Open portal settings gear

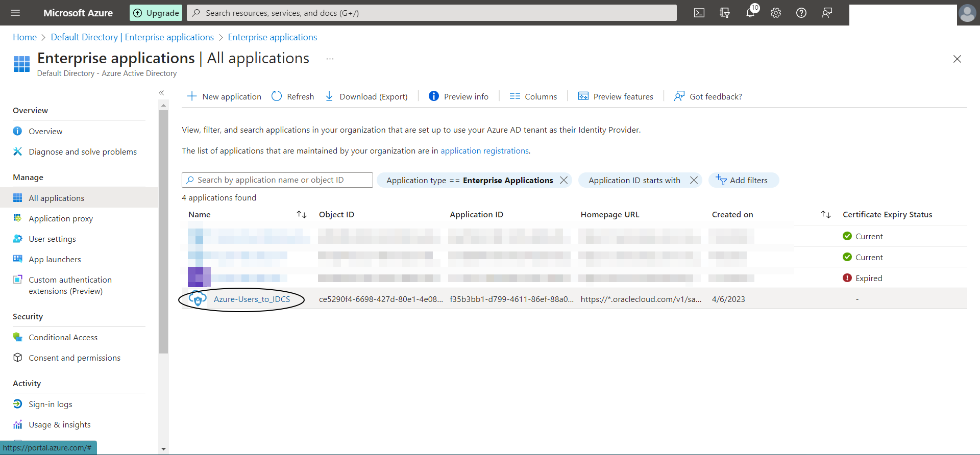coord(776,13)
